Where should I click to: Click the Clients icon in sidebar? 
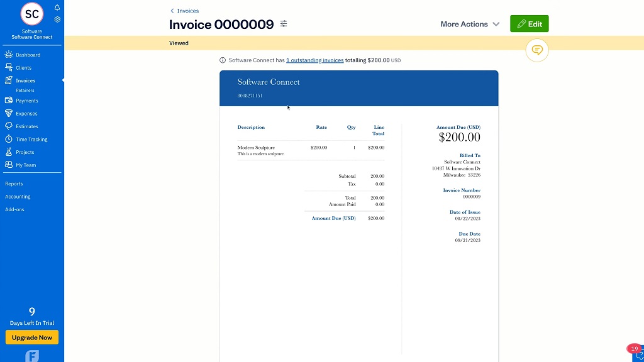[9, 67]
